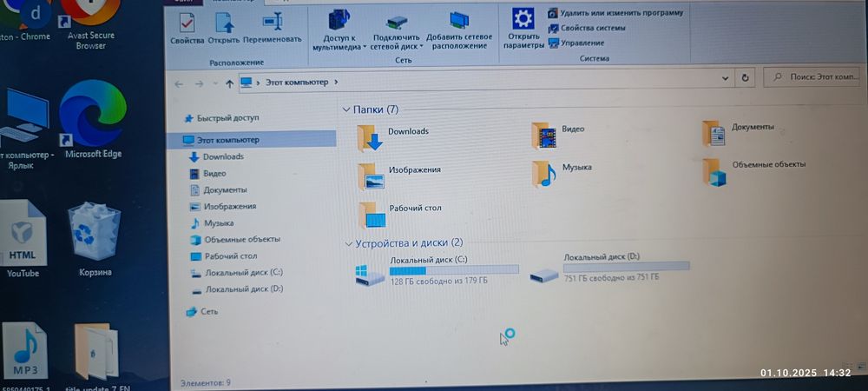Viewport: 868px width, 391px height.
Task: Select the Объемные объекты folder icon
Action: tap(714, 172)
